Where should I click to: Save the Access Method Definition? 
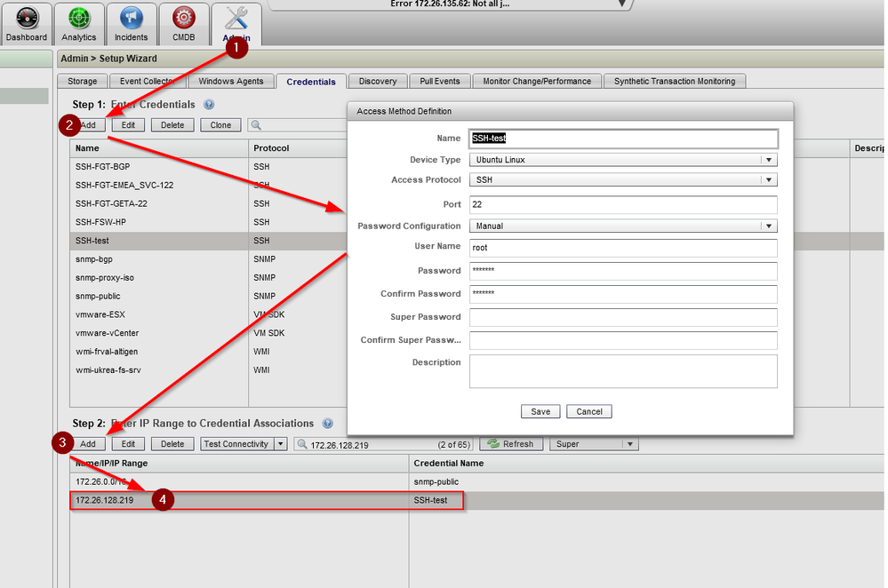540,411
